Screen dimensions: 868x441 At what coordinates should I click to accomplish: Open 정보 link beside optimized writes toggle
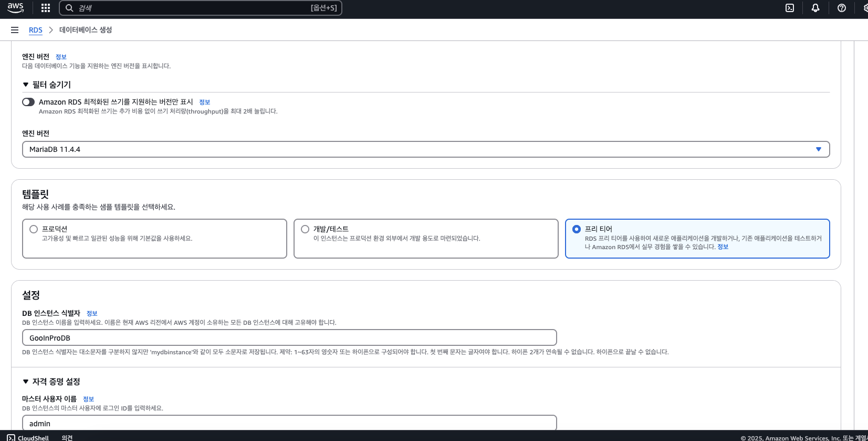click(205, 102)
